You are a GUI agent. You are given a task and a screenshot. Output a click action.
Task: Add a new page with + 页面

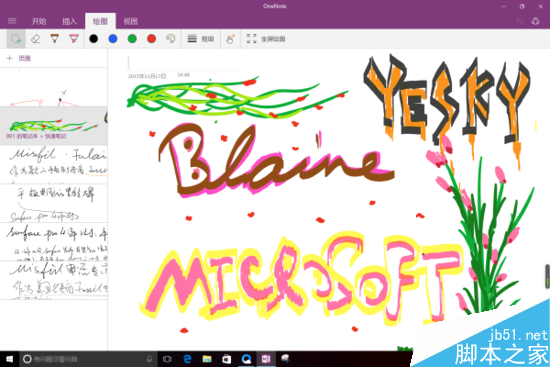19,58
